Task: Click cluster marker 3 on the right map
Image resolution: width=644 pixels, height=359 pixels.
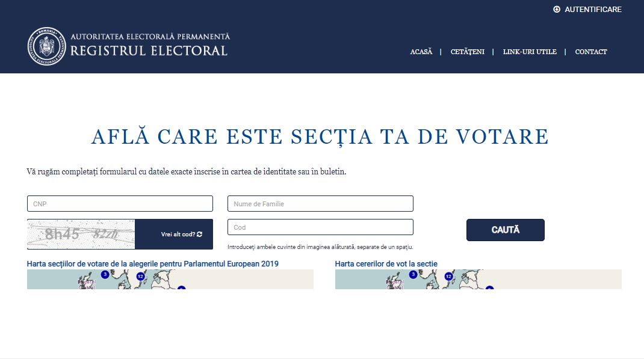Action: click(413, 274)
